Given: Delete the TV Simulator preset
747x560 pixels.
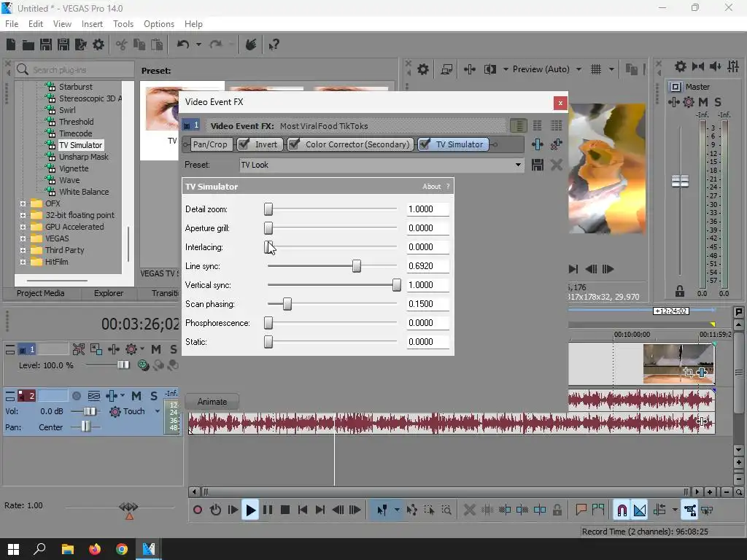Looking at the screenshot, I should tap(556, 165).
